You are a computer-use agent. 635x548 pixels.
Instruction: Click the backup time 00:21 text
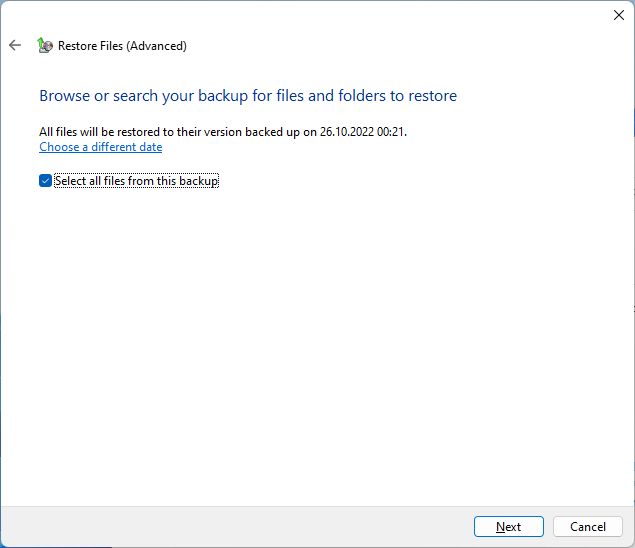390,132
